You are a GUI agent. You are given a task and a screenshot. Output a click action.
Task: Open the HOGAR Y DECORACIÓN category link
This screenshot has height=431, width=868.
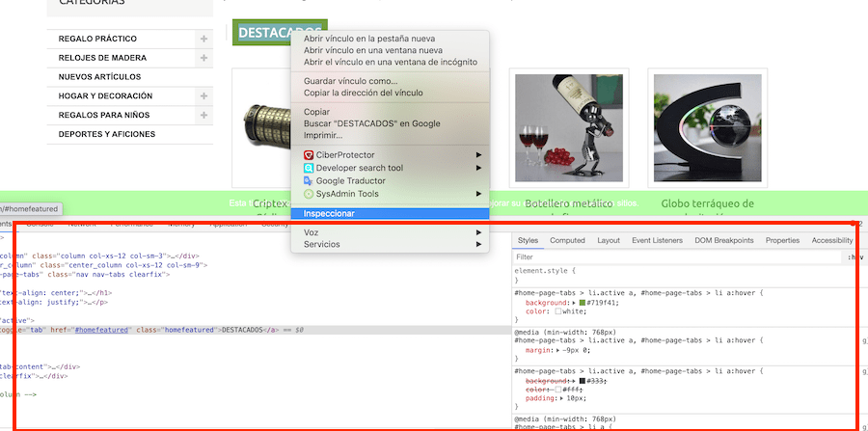[x=105, y=95]
